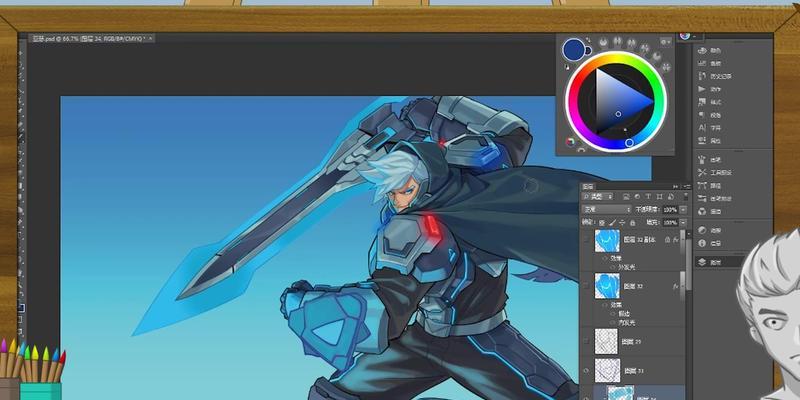Toggle 外发光 effect visibility eye
Viewport: 800px width, 400px height.
pyautogui.click(x=613, y=267)
